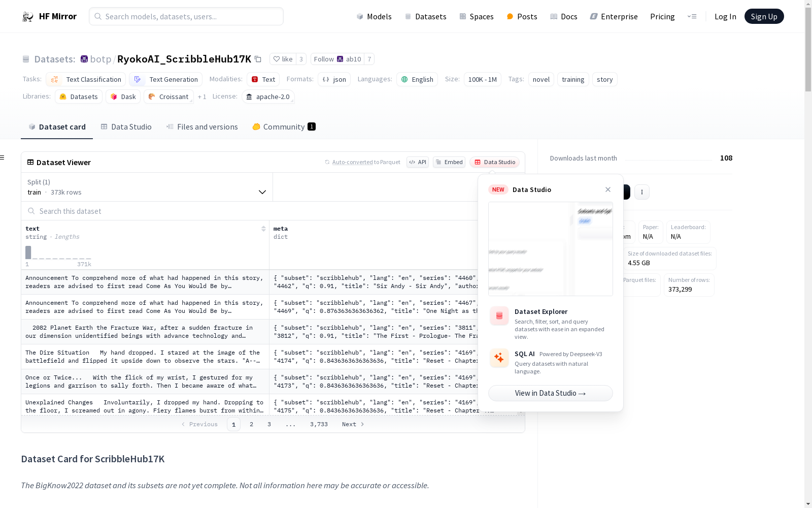Image resolution: width=812 pixels, height=508 pixels.
Task: Click the search models input field
Action: [x=186, y=17]
